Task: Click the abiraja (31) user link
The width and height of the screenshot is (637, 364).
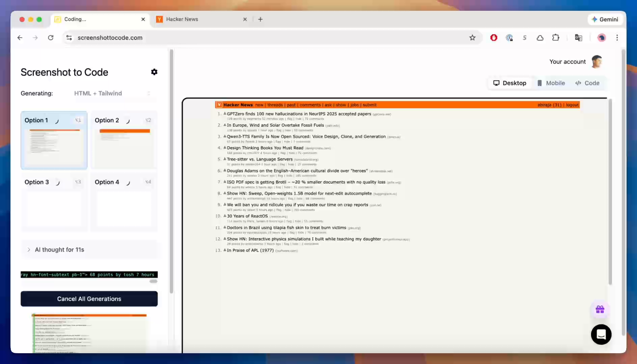Action: click(549, 105)
